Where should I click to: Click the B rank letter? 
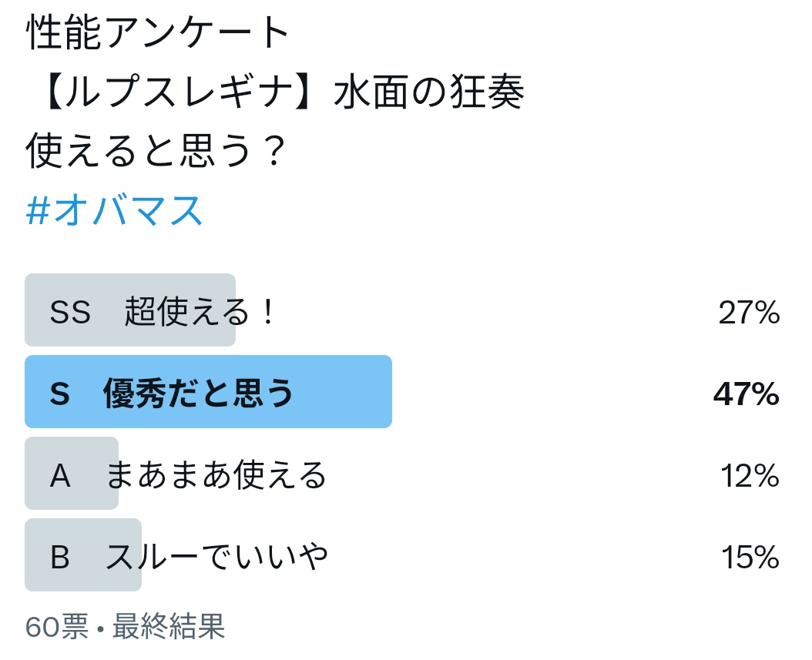point(59,557)
